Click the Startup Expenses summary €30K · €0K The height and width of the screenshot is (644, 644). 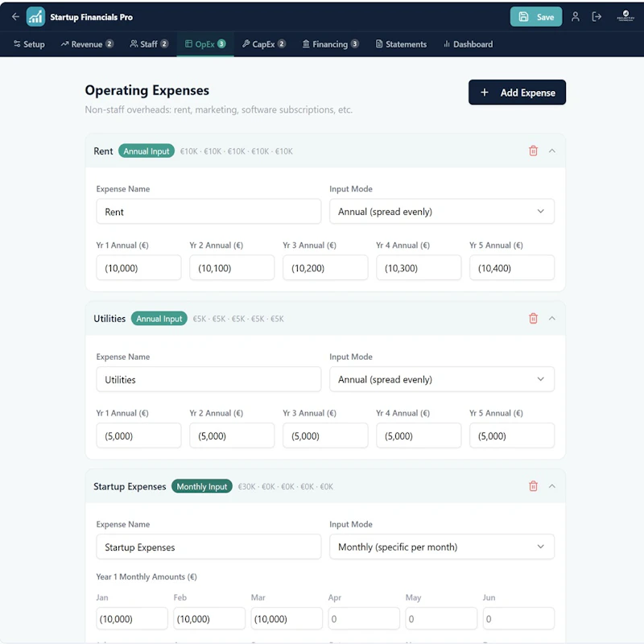coord(286,487)
